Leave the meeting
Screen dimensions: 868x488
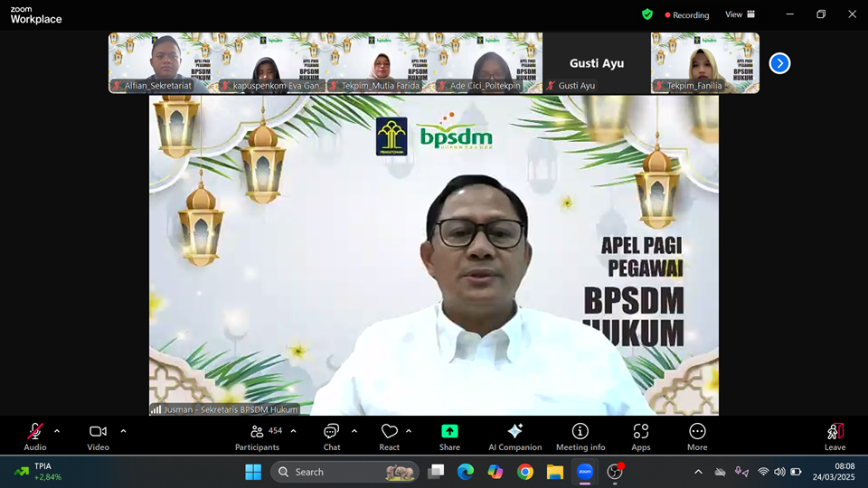point(835,437)
